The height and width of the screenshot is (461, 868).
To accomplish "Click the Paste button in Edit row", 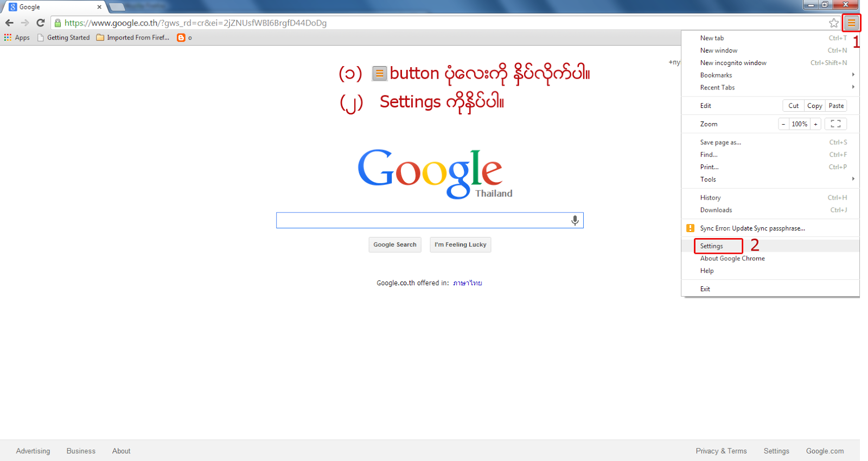I will click(836, 106).
